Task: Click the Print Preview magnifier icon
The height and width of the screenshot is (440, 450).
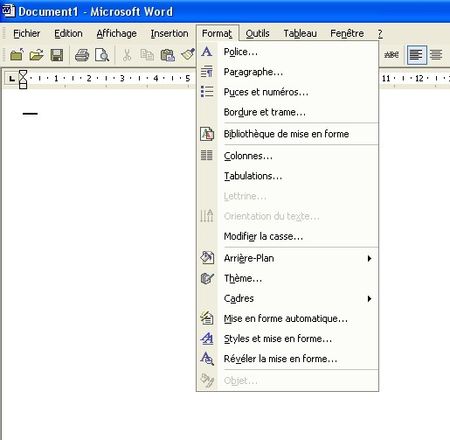Action: [102, 55]
